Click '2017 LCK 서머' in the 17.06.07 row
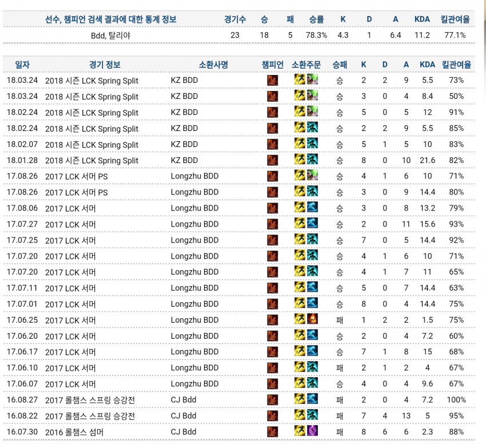Image resolution: width=486 pixels, height=448 pixels. (70, 384)
